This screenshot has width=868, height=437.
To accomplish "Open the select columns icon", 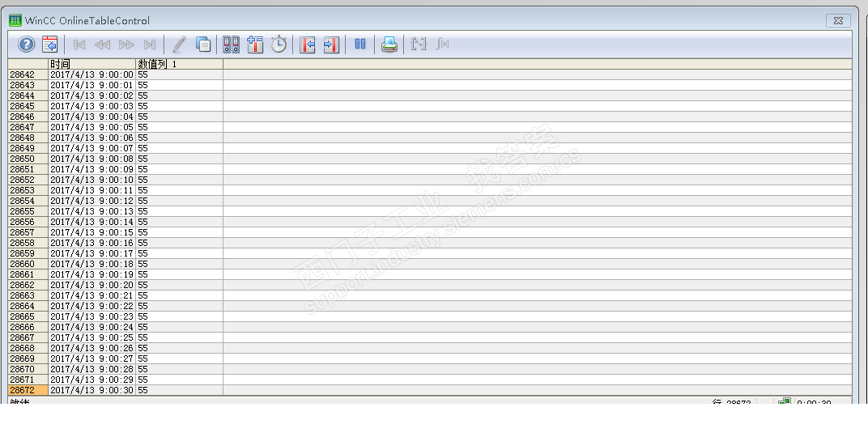I will [x=255, y=45].
